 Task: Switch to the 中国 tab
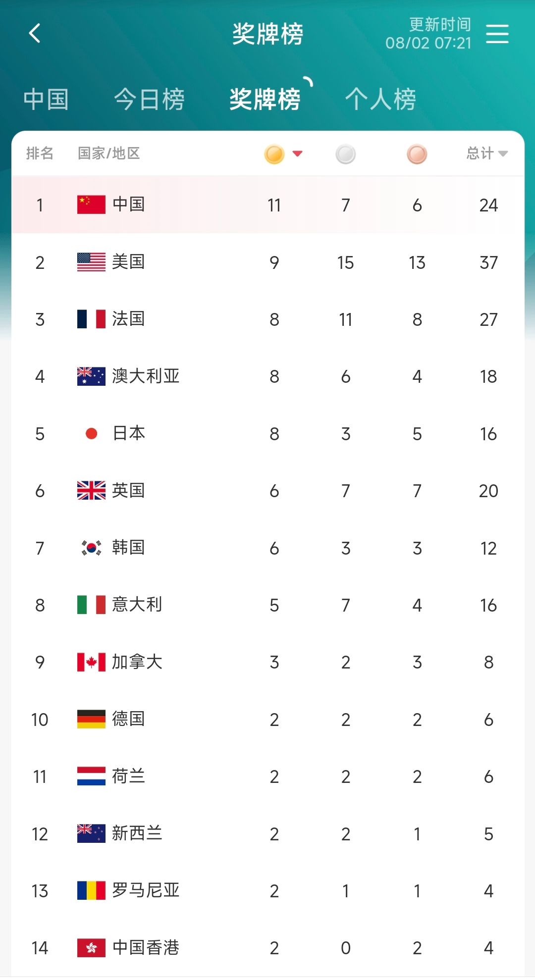tap(46, 99)
